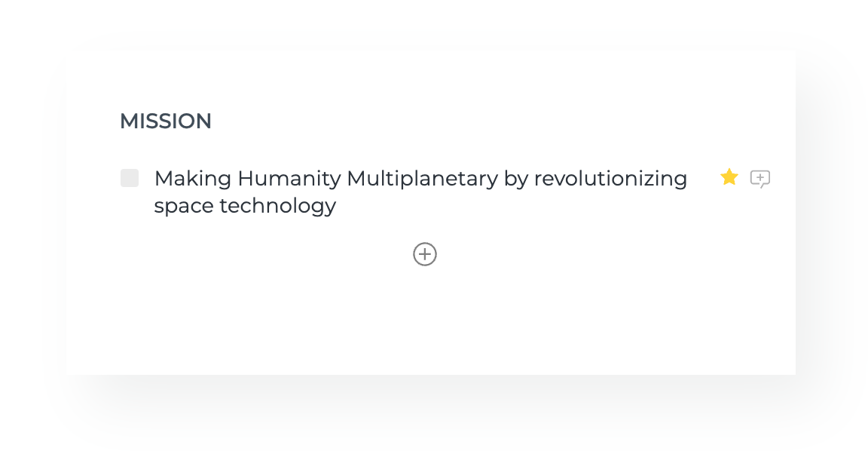The height and width of the screenshot is (451, 868).
Task: Click blank space left of the plus icon
Action: point(264,254)
